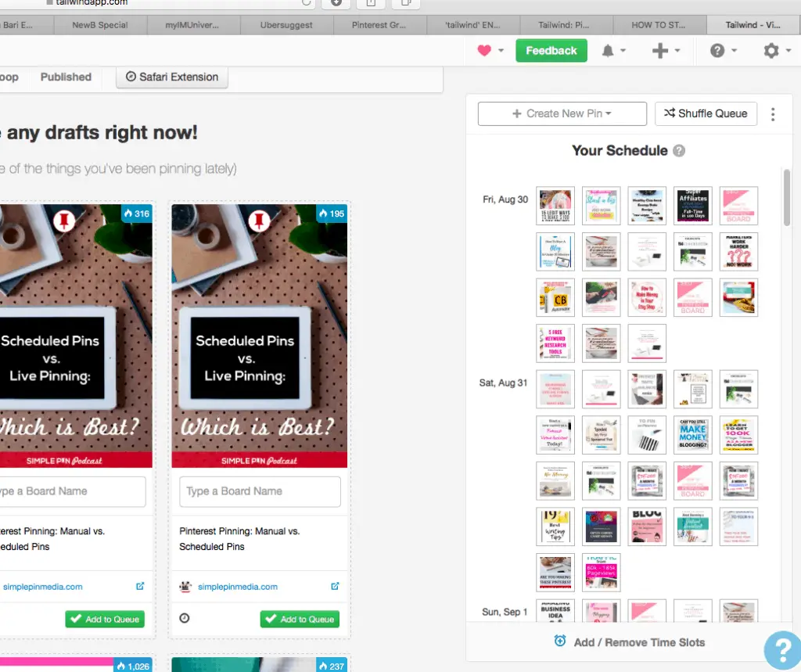Click the Fri, Aug 30 date label
Image resolution: width=801 pixels, height=672 pixels.
coord(505,199)
